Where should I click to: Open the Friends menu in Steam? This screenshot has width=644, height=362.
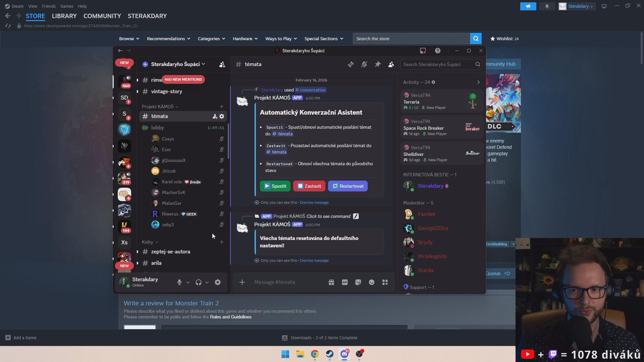pyautogui.click(x=49, y=6)
